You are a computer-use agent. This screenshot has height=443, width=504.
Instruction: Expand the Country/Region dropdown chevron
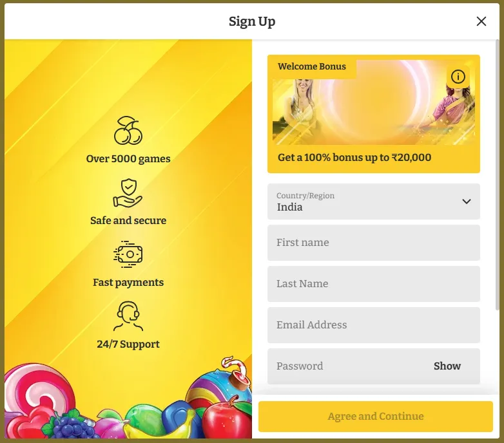pos(467,202)
